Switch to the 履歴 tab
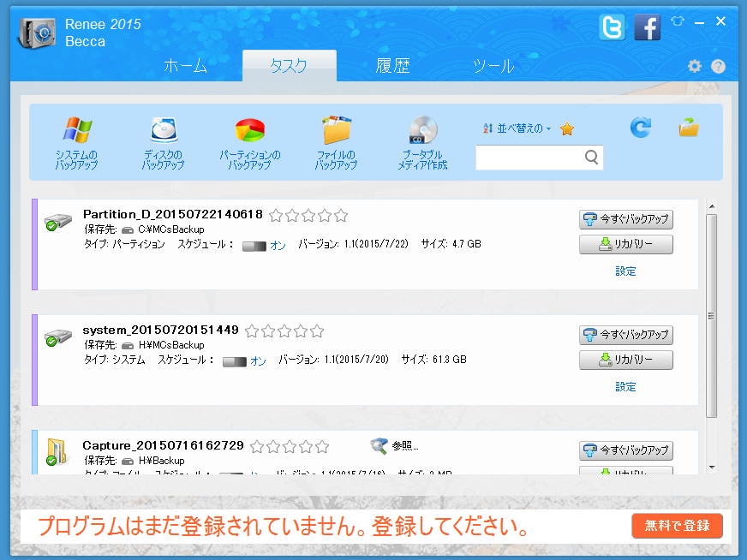Viewport: 747px width, 560px height. click(x=393, y=66)
